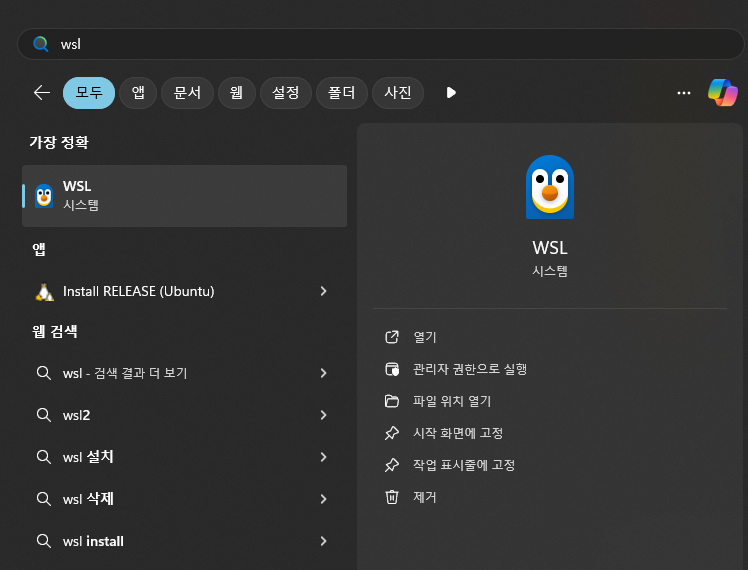This screenshot has width=748, height=570.
Task: Click the folder icon for 파일 위치 열기
Action: (x=392, y=401)
